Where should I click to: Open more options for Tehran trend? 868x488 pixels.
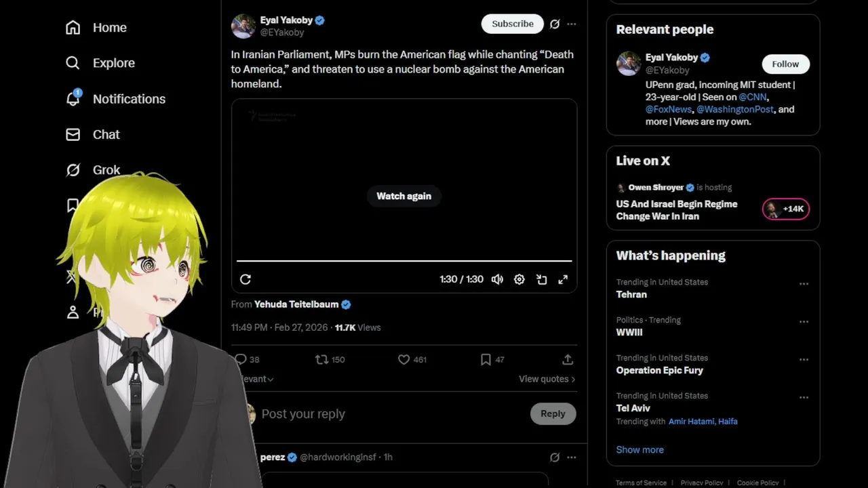(804, 284)
